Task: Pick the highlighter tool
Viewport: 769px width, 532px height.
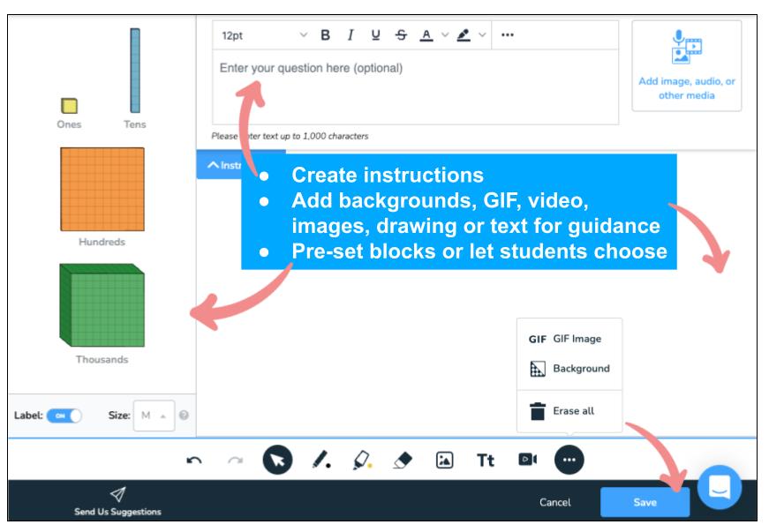Action: (x=361, y=460)
